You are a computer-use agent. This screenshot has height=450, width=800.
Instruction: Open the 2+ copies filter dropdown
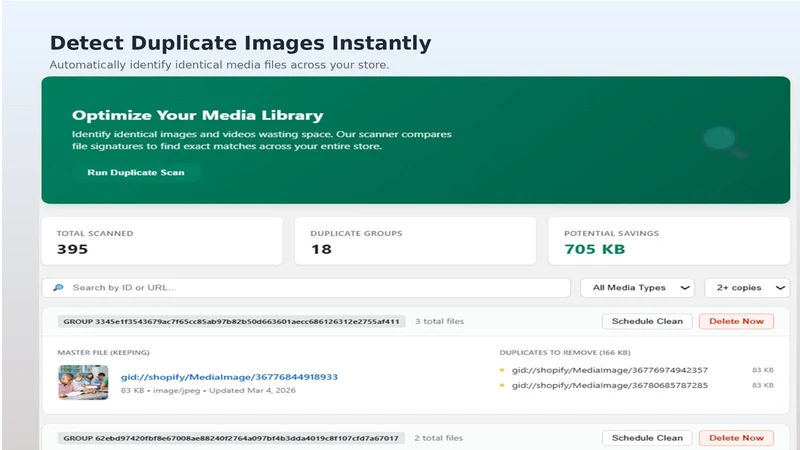coord(747,288)
